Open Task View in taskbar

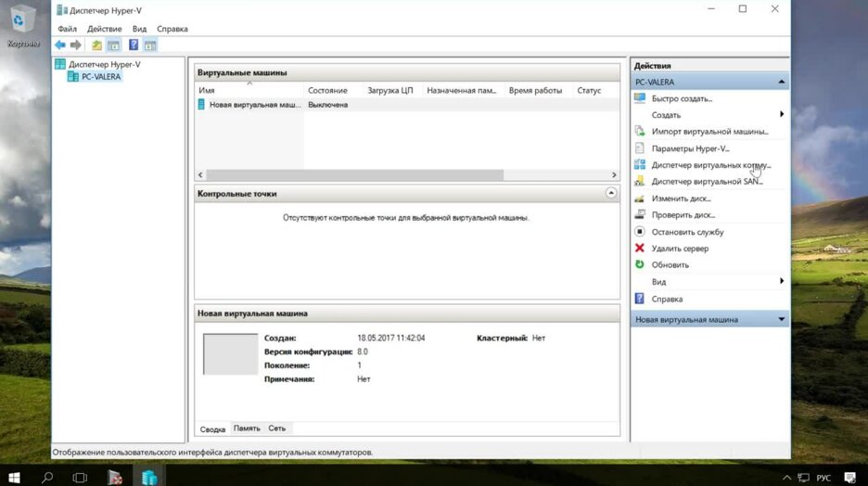[81, 477]
